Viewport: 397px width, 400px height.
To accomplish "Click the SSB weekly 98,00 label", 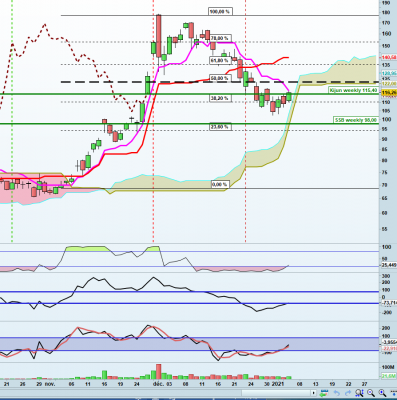I will 356,120.
